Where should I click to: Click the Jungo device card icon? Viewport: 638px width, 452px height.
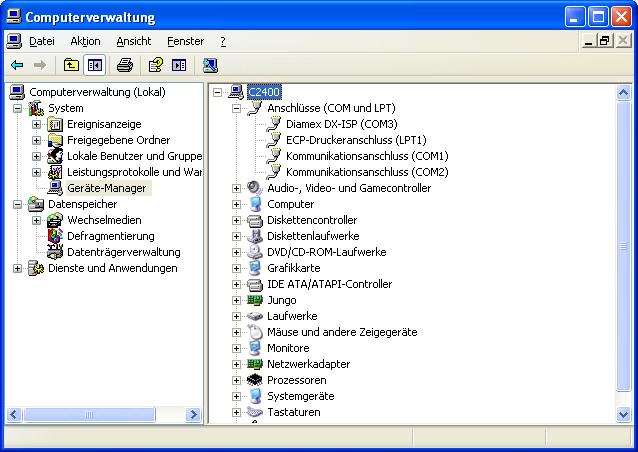tap(255, 300)
